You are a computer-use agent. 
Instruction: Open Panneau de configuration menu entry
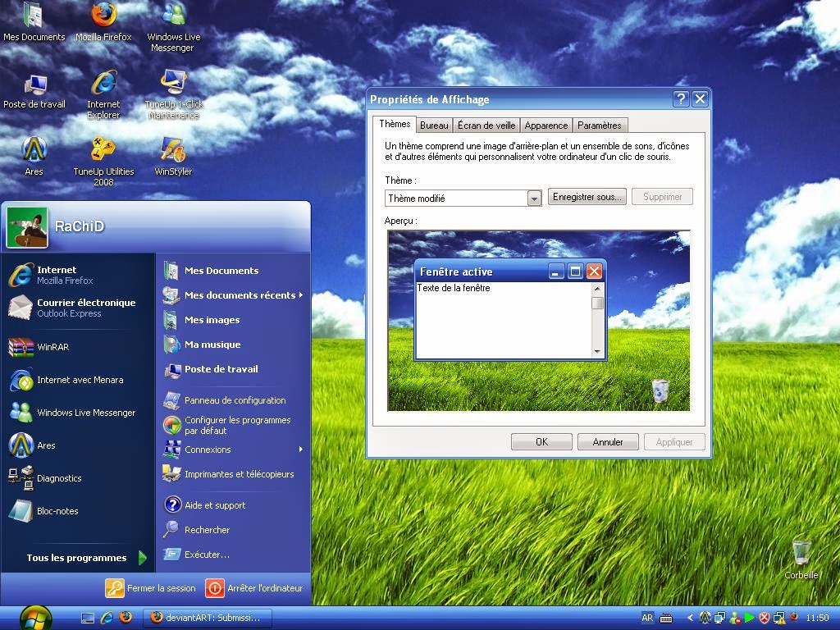(235, 400)
